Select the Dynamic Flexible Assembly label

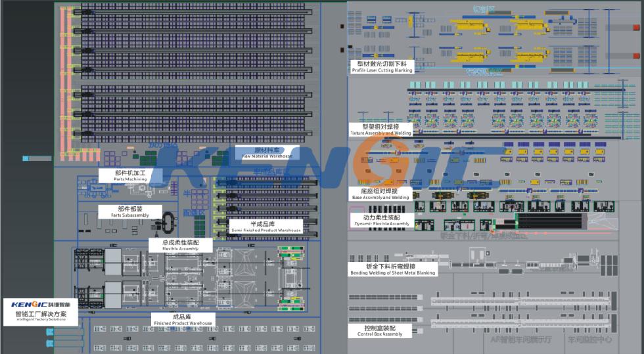(381, 220)
